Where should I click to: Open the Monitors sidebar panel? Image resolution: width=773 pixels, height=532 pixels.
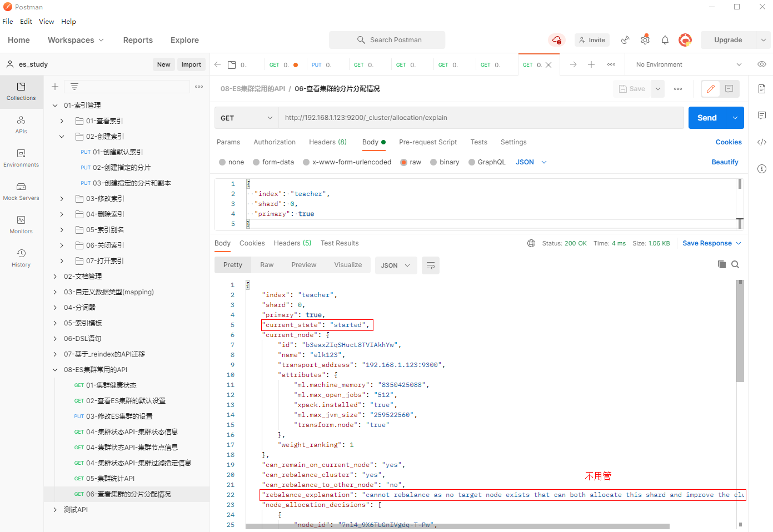[x=21, y=224]
